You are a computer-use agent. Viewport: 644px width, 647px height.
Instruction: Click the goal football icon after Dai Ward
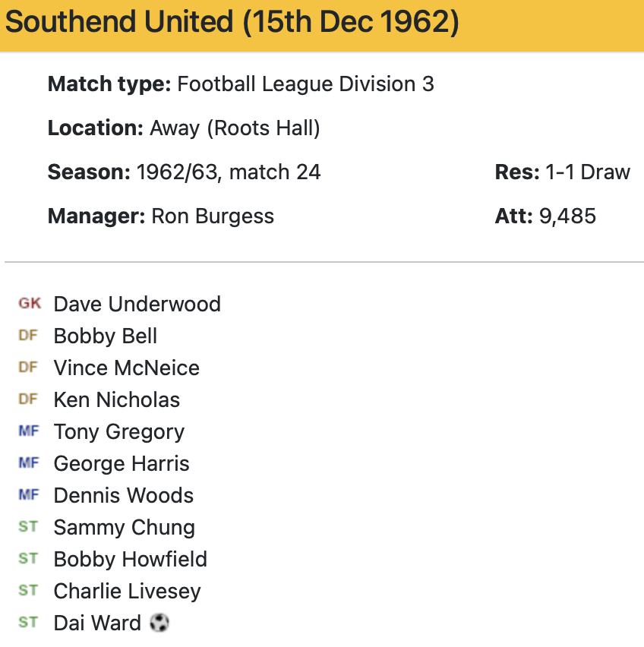point(159,623)
